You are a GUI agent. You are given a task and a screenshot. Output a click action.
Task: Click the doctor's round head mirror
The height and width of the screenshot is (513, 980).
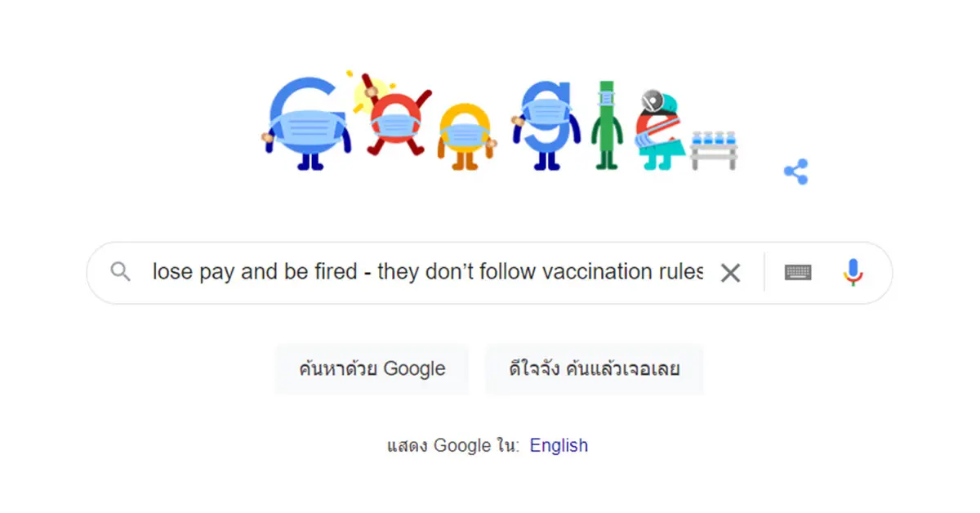[653, 101]
